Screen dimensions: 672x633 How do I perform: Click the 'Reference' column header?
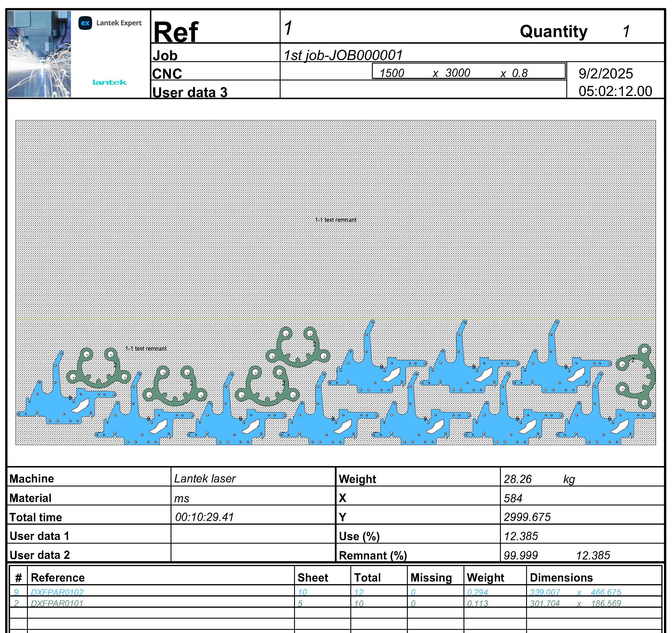[x=57, y=577]
